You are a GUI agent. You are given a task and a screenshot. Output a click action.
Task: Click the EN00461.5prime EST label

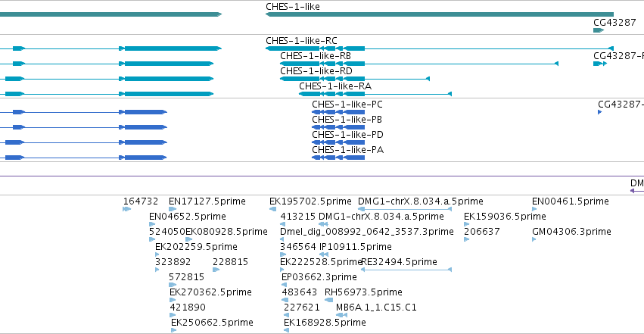tap(570, 201)
